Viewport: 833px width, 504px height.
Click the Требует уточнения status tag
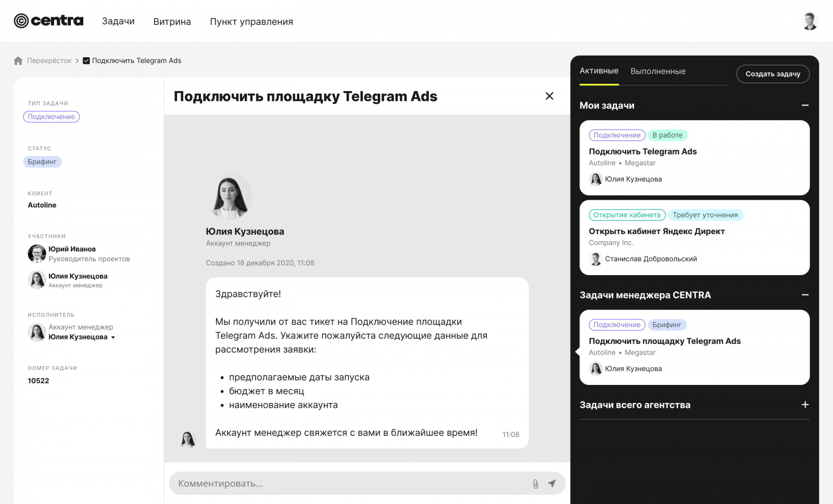(705, 215)
